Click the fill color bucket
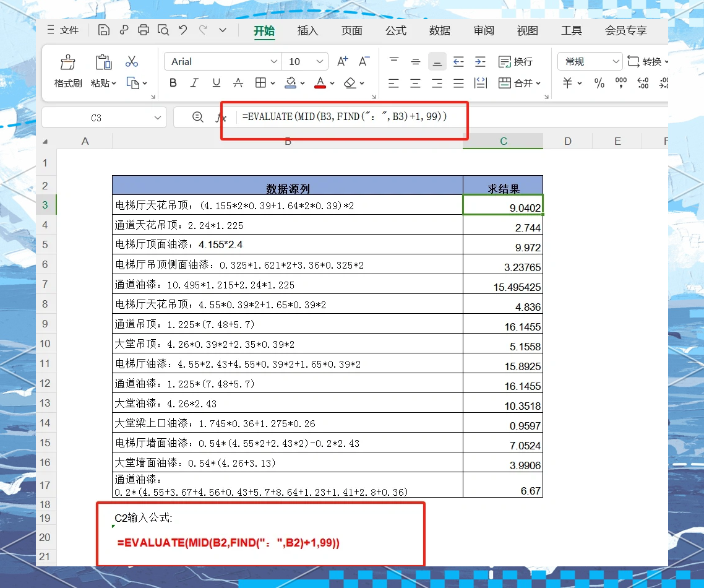 (291, 83)
